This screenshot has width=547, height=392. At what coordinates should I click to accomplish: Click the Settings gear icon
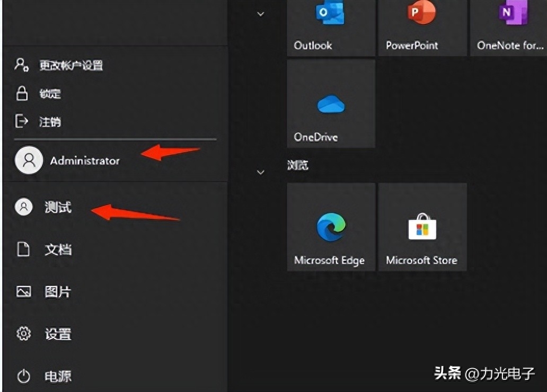pos(23,334)
